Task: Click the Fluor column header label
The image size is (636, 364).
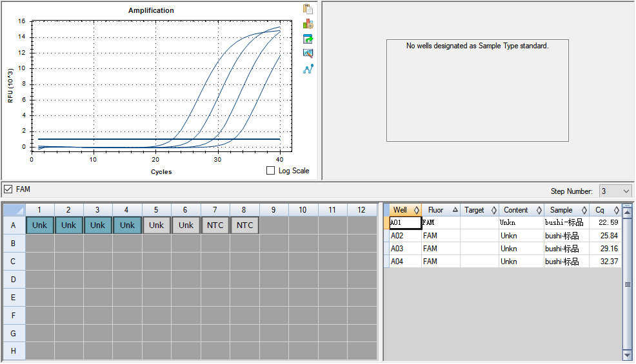Action: pyautogui.click(x=435, y=210)
